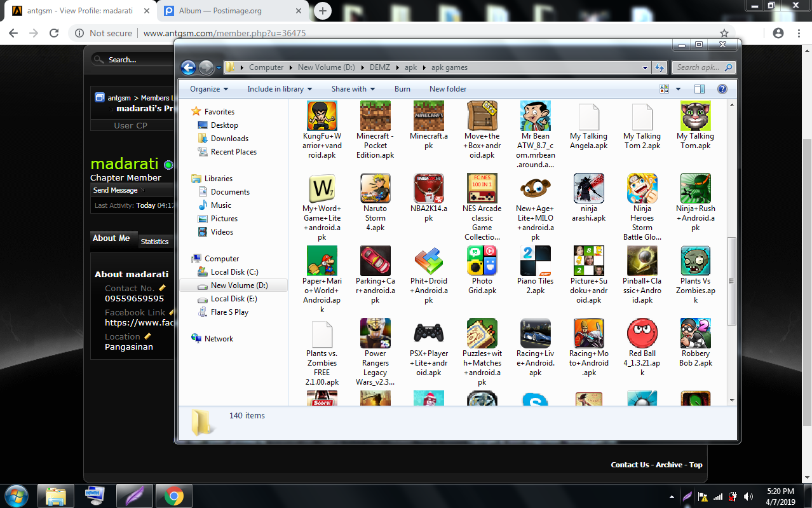Select Downloads in the navigation pane
Image resolution: width=812 pixels, height=508 pixels.
229,139
